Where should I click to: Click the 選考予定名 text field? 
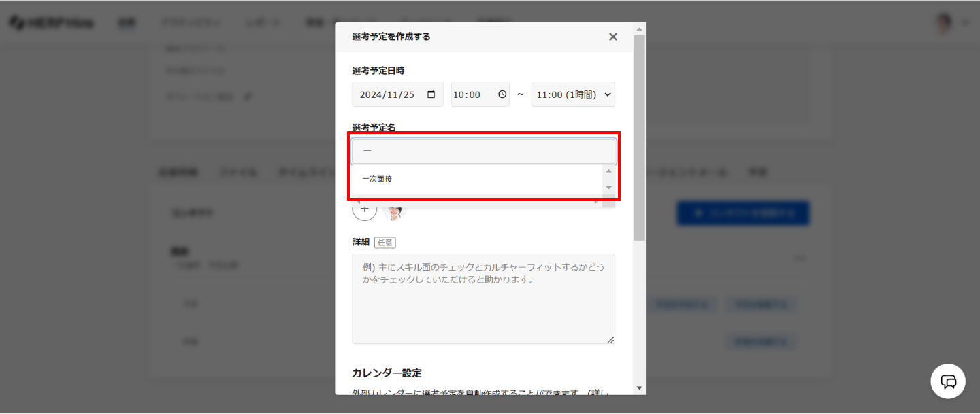[484, 151]
